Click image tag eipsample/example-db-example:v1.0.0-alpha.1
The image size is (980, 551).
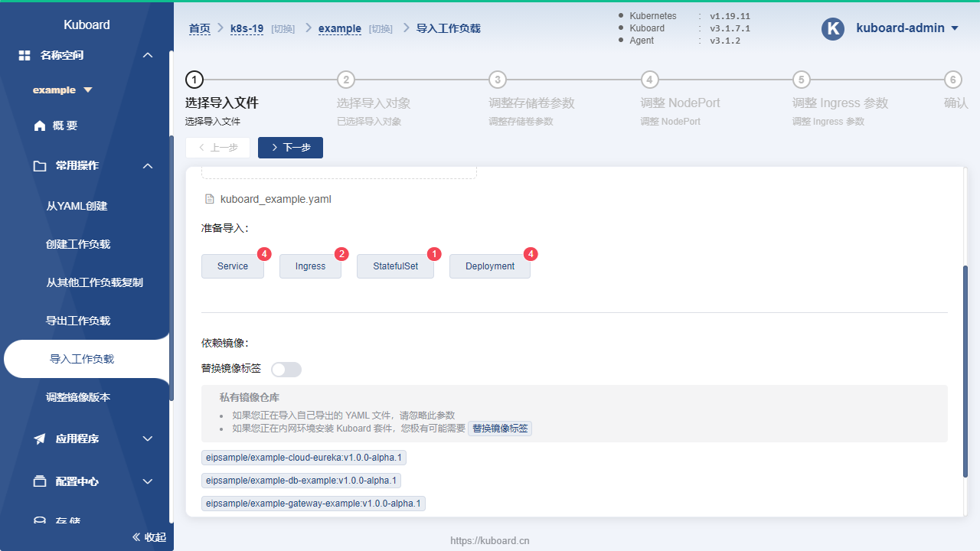coord(301,481)
